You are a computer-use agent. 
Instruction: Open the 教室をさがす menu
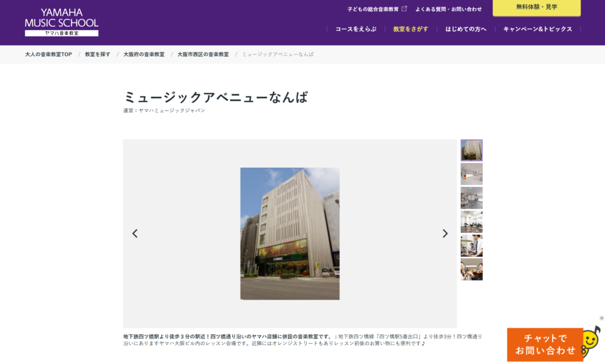pyautogui.click(x=411, y=29)
